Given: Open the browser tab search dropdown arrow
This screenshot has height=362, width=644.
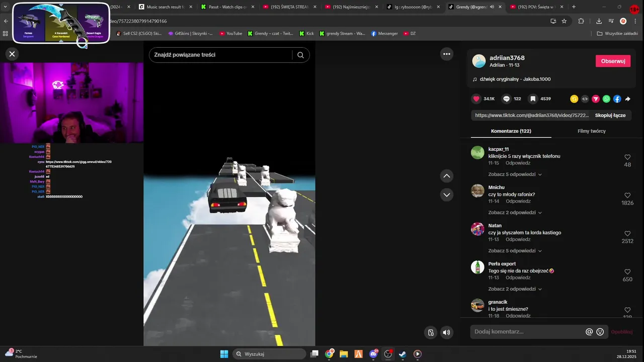Looking at the screenshot, I should click(x=5, y=7).
